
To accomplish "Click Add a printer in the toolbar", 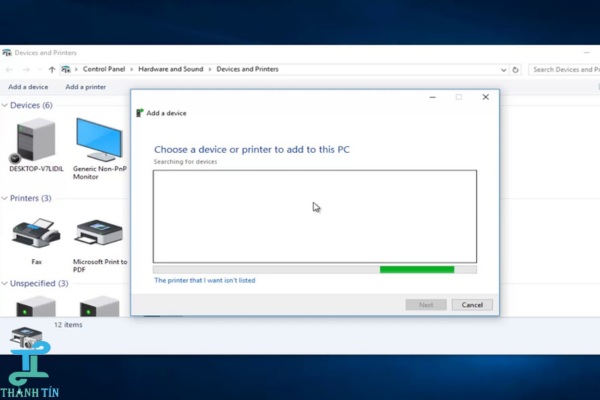I will [x=86, y=87].
